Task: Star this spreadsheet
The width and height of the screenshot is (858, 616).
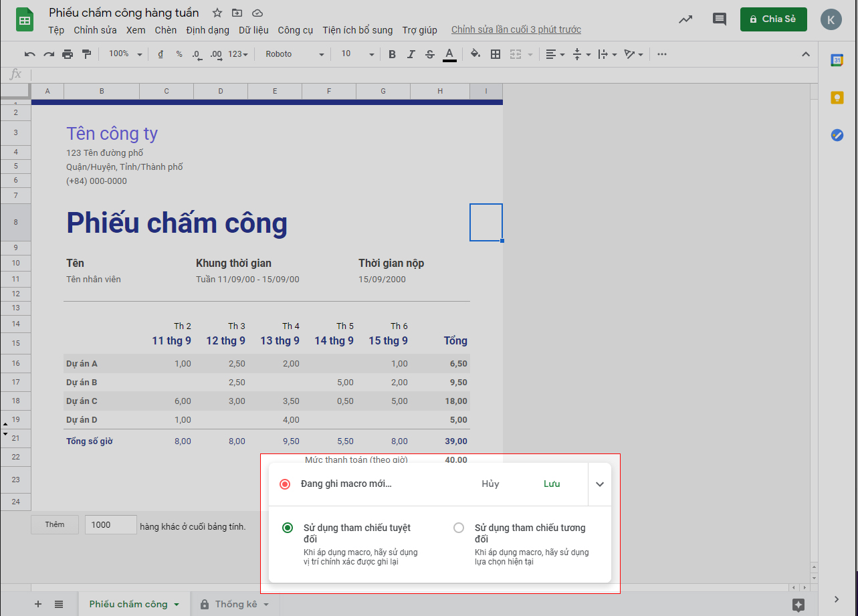Action: pos(217,12)
